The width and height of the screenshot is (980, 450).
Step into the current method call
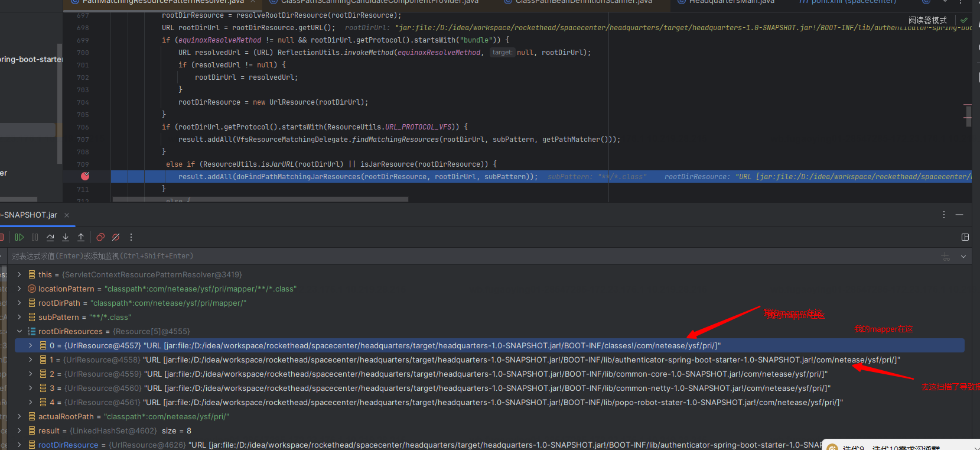[x=66, y=237]
